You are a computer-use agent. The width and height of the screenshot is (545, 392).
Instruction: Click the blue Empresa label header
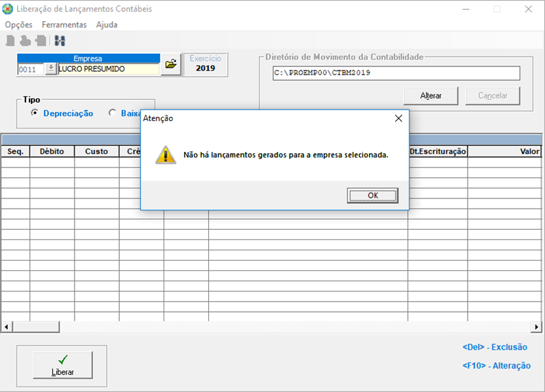[88, 58]
